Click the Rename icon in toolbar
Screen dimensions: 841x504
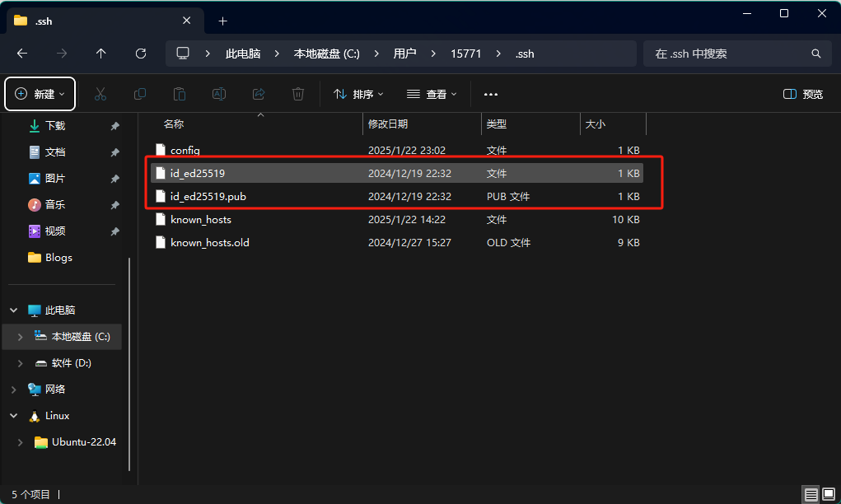[x=219, y=94]
